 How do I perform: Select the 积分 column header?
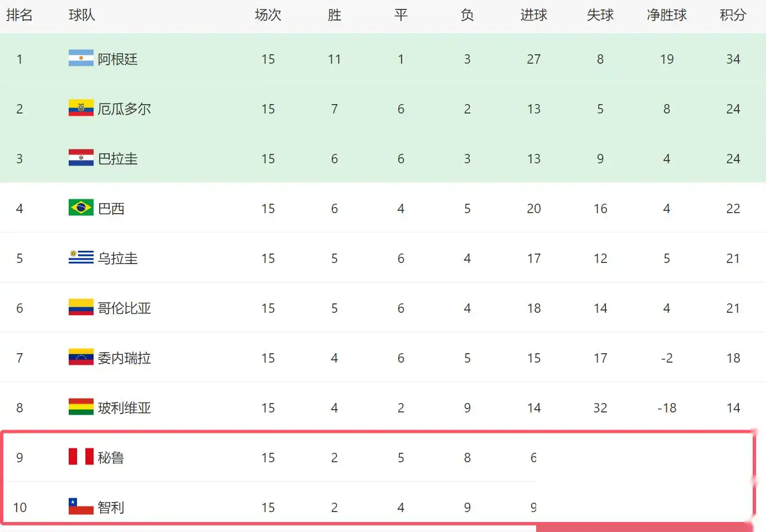tap(733, 15)
